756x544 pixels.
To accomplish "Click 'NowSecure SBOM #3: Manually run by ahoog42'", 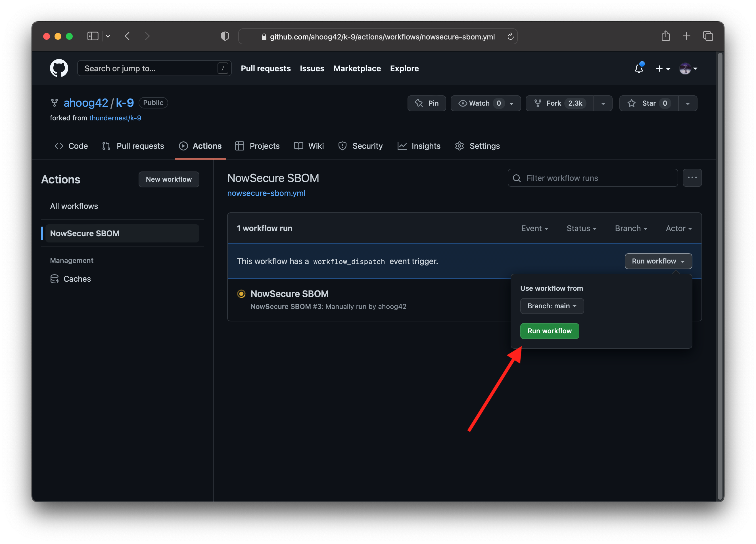I will (328, 306).
